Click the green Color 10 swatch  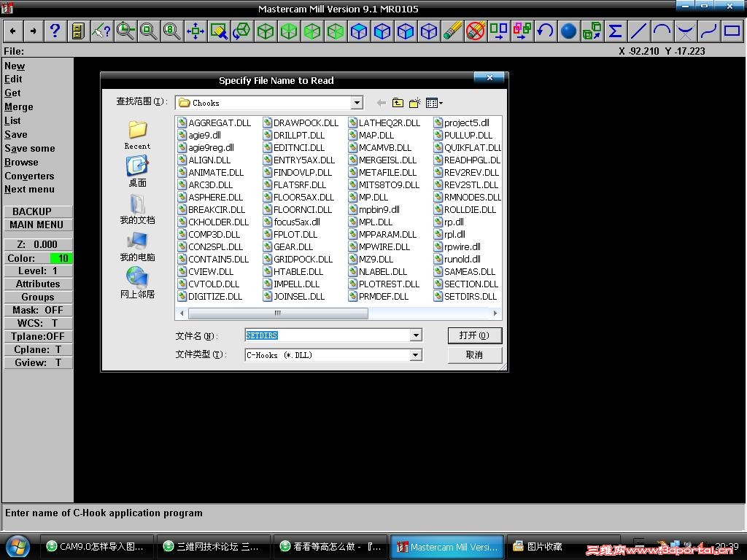(61, 258)
